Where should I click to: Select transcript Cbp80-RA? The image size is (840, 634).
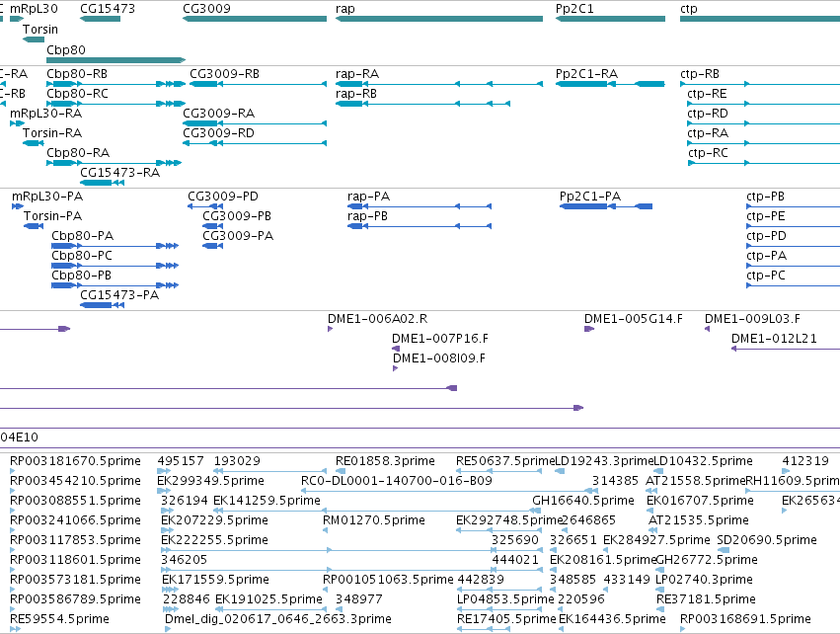[x=115, y=162]
